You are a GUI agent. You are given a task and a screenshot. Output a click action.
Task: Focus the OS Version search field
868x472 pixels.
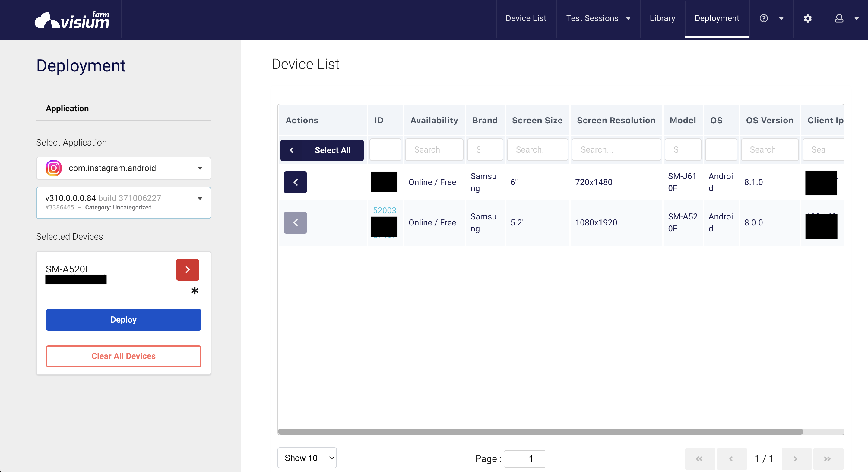[770, 150]
